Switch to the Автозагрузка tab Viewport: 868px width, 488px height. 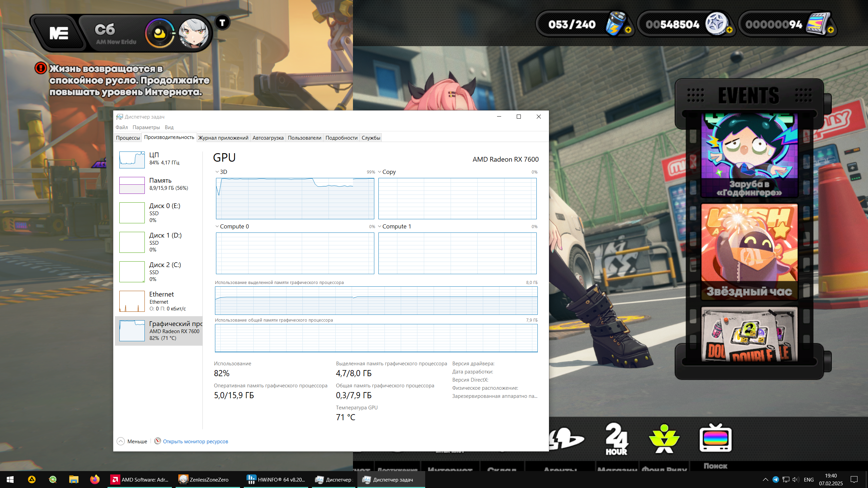(x=268, y=138)
